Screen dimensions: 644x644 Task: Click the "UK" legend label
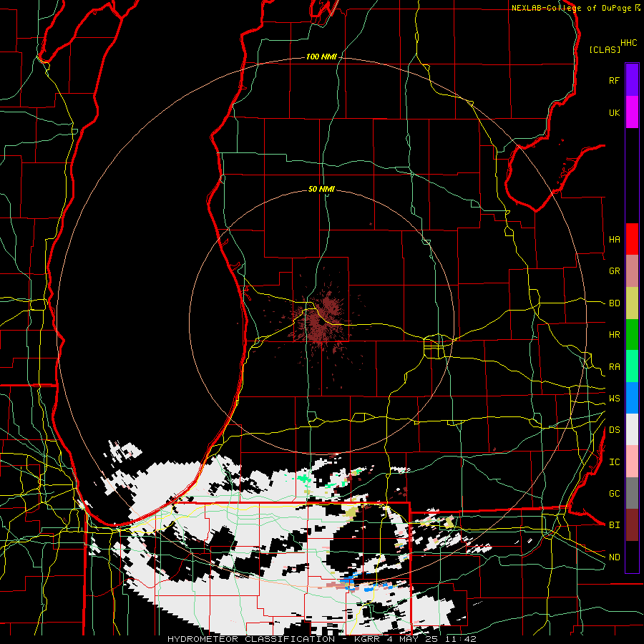coord(614,112)
